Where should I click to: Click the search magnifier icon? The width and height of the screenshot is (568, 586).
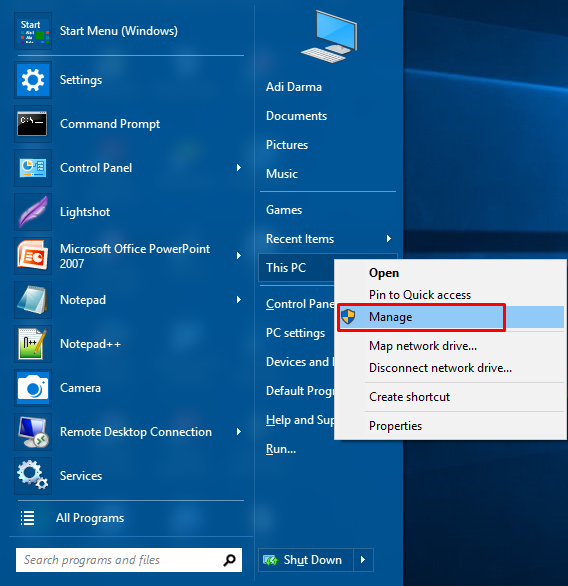click(229, 560)
